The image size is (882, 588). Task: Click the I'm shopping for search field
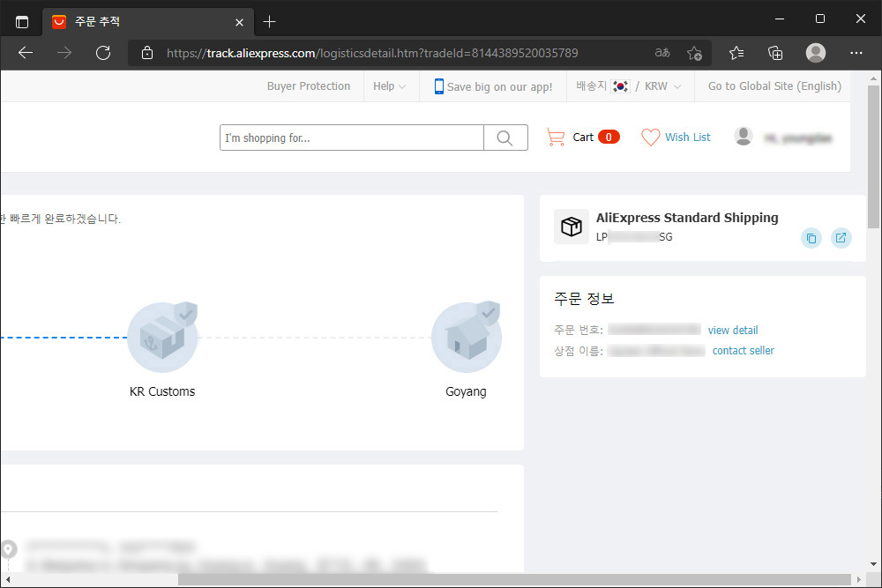(x=352, y=138)
